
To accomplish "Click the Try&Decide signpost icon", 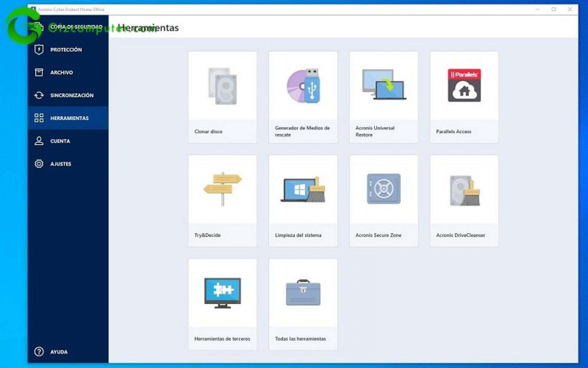I will click(x=222, y=189).
